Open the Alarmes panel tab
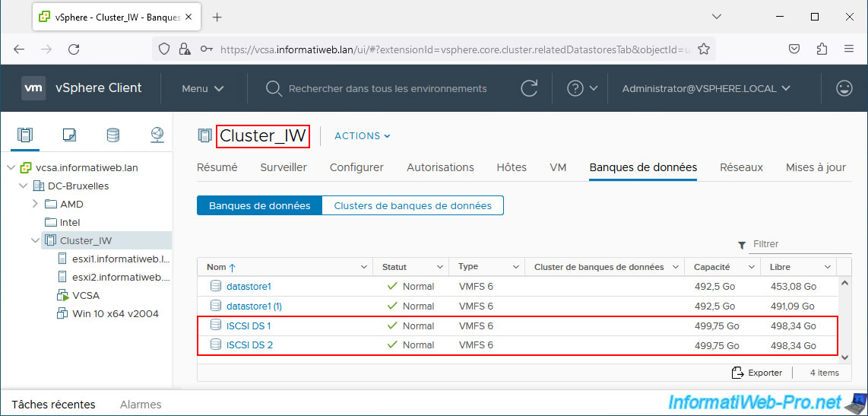 click(x=141, y=405)
